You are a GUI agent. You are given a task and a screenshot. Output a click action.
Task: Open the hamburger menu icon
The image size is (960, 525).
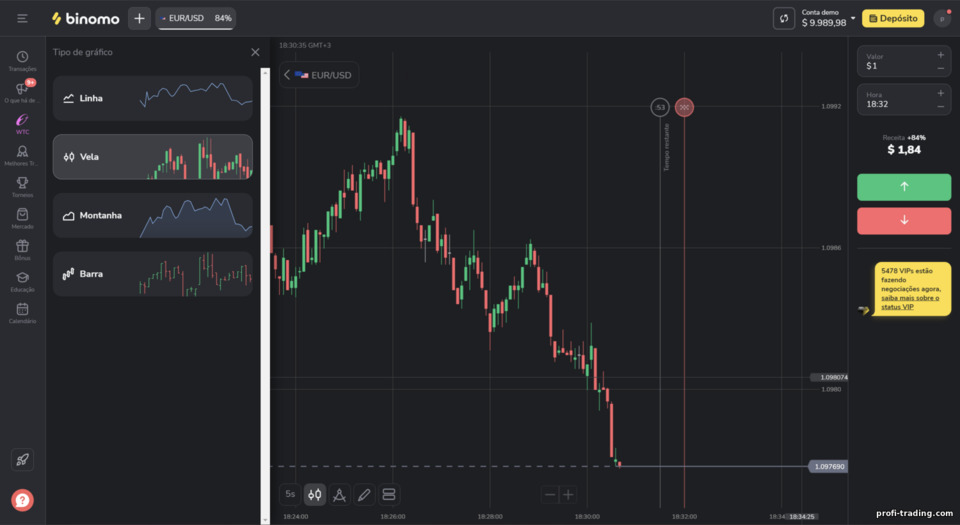coord(22,18)
